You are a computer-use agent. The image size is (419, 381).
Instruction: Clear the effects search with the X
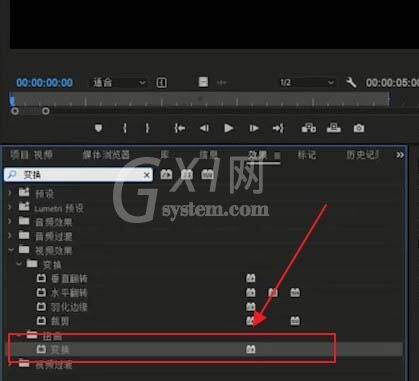coord(147,175)
